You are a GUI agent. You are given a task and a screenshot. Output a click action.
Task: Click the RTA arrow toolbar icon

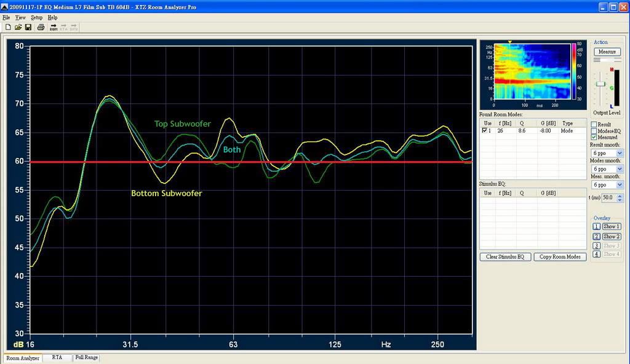[63, 27]
